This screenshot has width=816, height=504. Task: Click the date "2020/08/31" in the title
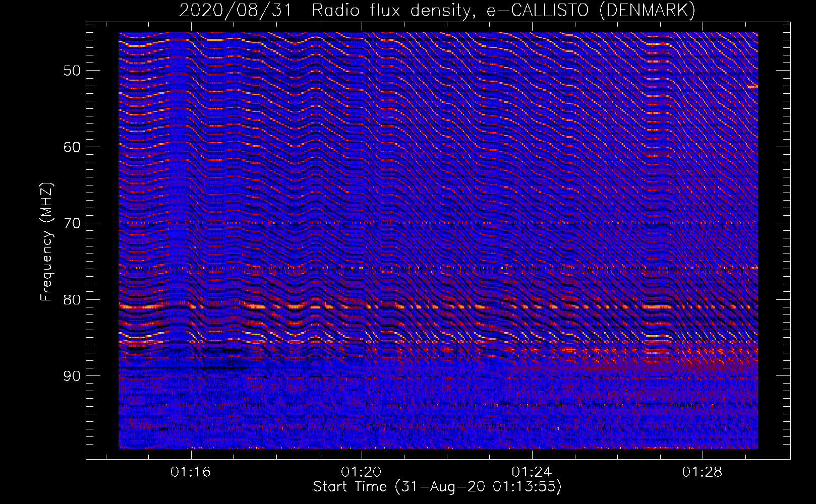236,10
